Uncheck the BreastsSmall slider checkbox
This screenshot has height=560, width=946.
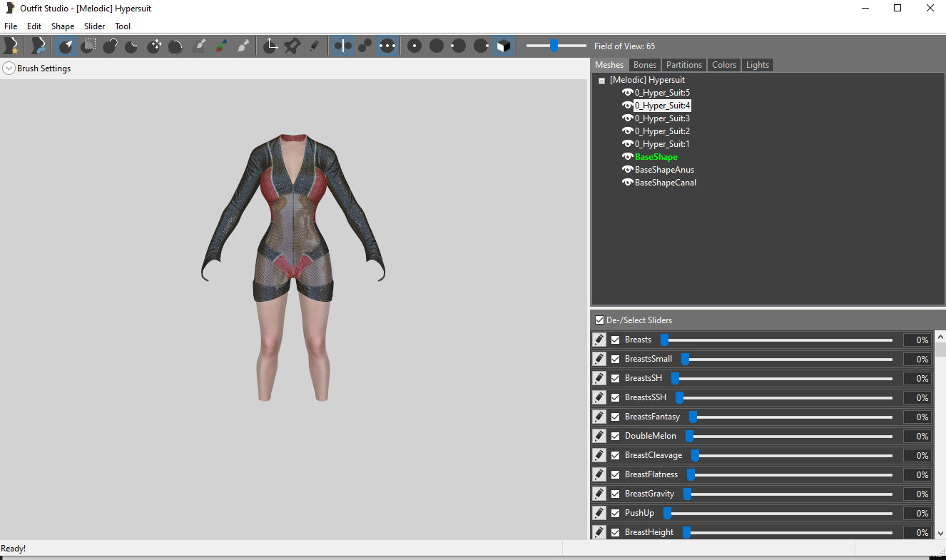tap(616, 359)
